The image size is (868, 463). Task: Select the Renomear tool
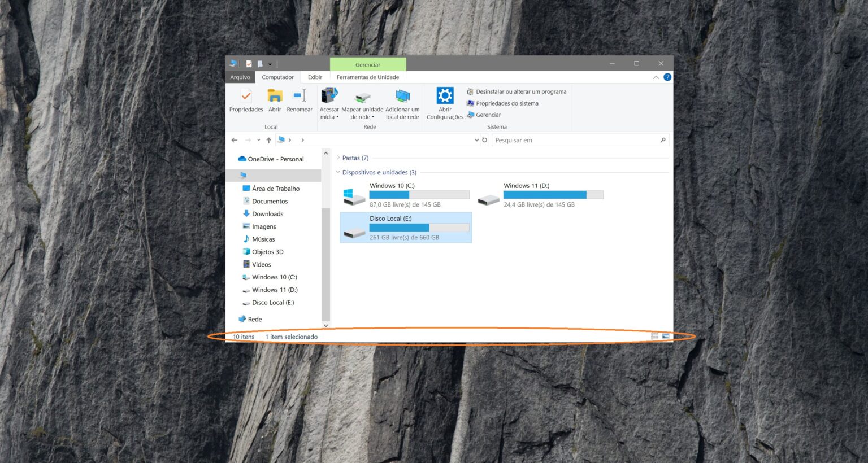point(300,103)
